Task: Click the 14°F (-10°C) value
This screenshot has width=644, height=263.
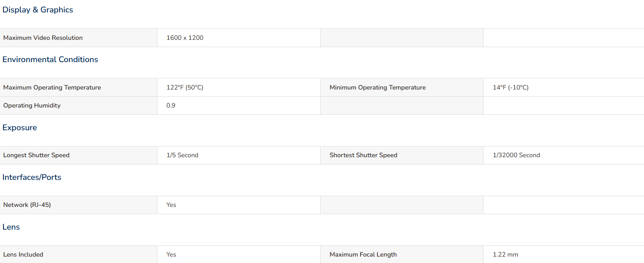Action: [x=510, y=87]
